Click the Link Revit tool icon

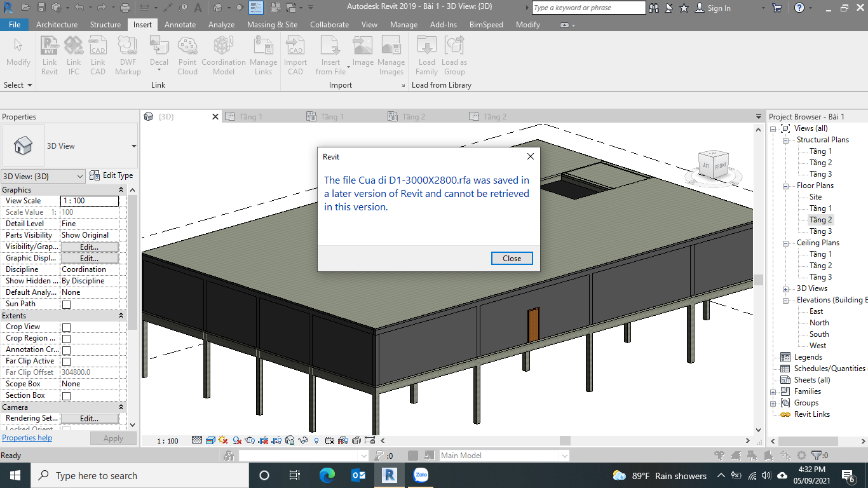[x=50, y=46]
